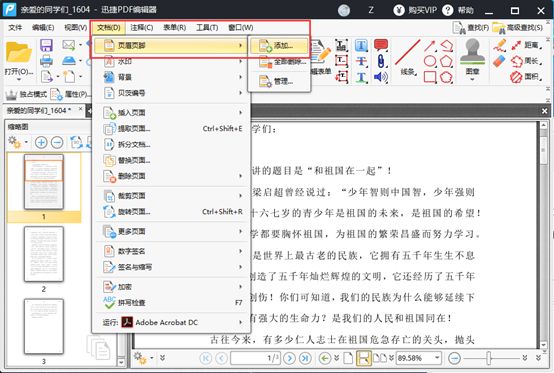Select the red sticky note comment tool
This screenshot has width=554, height=373.
[381, 45]
